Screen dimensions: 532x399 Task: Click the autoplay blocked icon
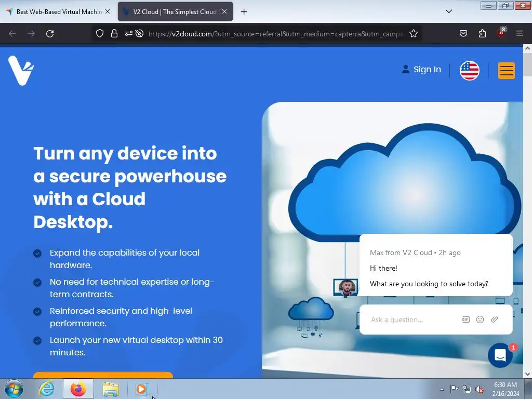(x=139, y=34)
